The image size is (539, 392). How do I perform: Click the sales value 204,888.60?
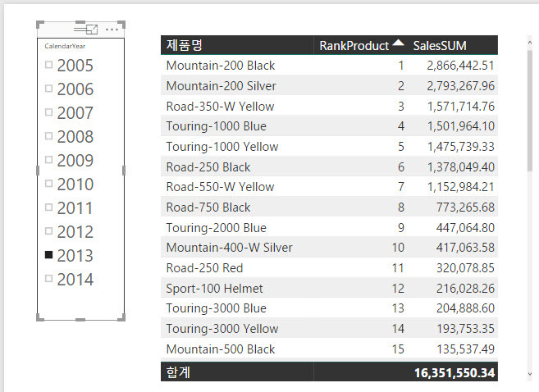465,308
